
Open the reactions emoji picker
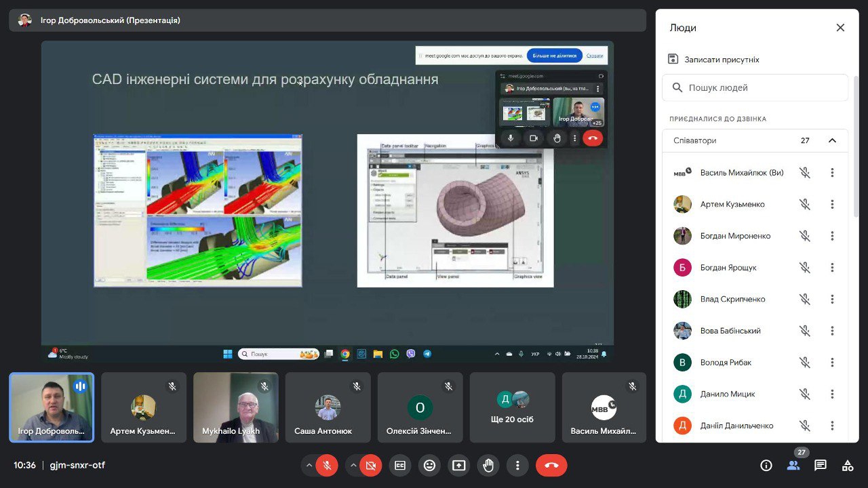point(429,466)
